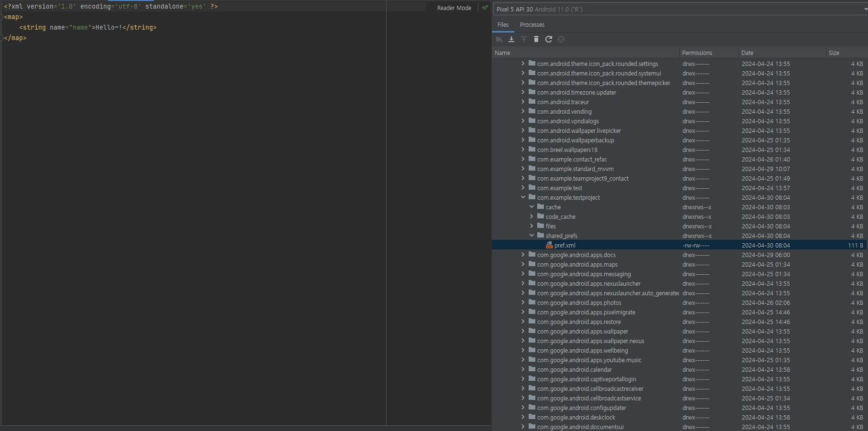
Task: Click date 2024-04-26 02:06 for photos
Action: [766, 303]
